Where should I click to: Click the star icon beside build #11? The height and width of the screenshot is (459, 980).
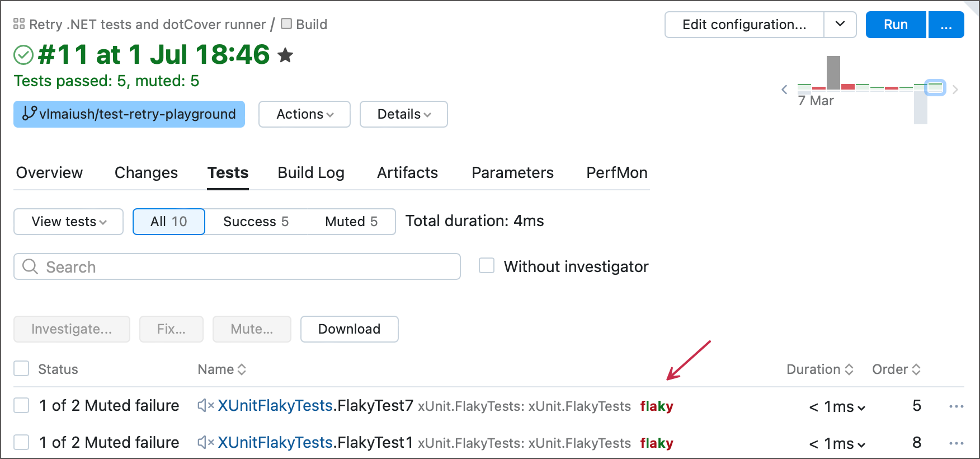pos(285,55)
